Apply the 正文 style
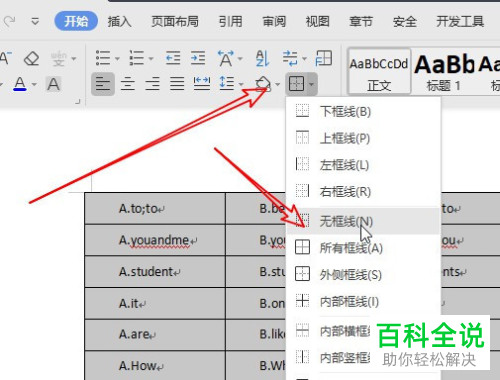 click(379, 72)
